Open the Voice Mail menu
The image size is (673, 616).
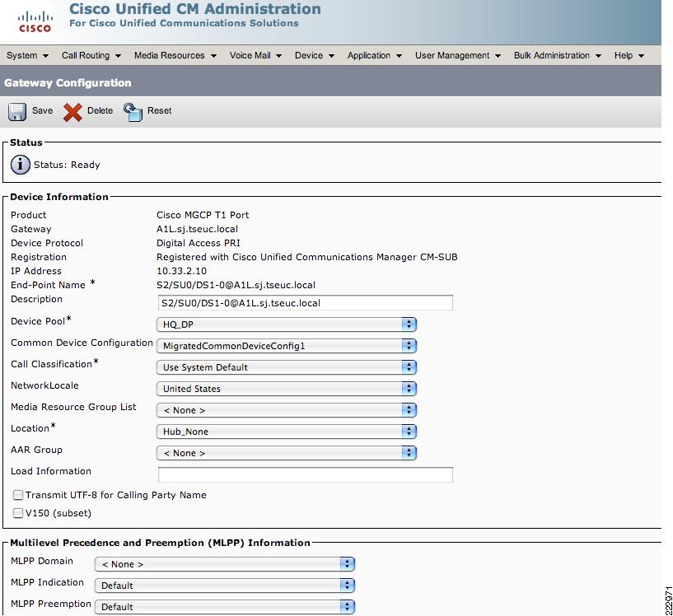[255, 55]
